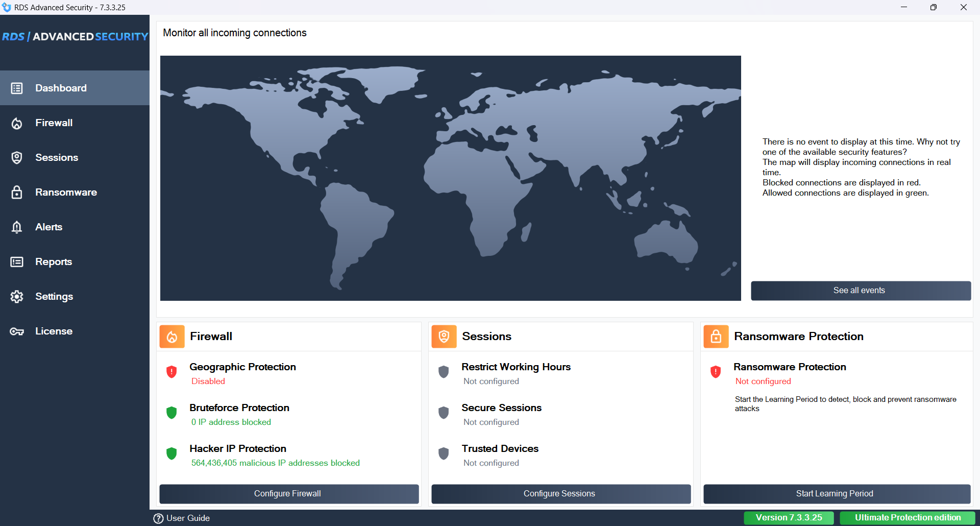
Task: Click the Dashboard list icon in sidebar
Action: point(17,88)
